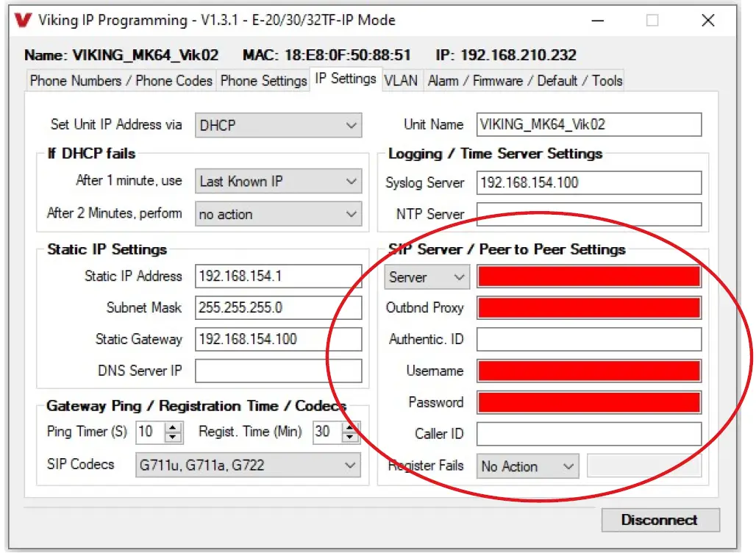Click the empty NTP Server field
756x553 pixels.
589,214
